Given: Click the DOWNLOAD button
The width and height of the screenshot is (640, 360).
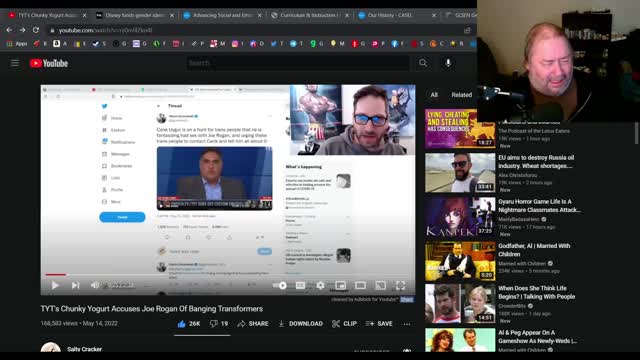Looking at the screenshot, I should tap(300, 324).
